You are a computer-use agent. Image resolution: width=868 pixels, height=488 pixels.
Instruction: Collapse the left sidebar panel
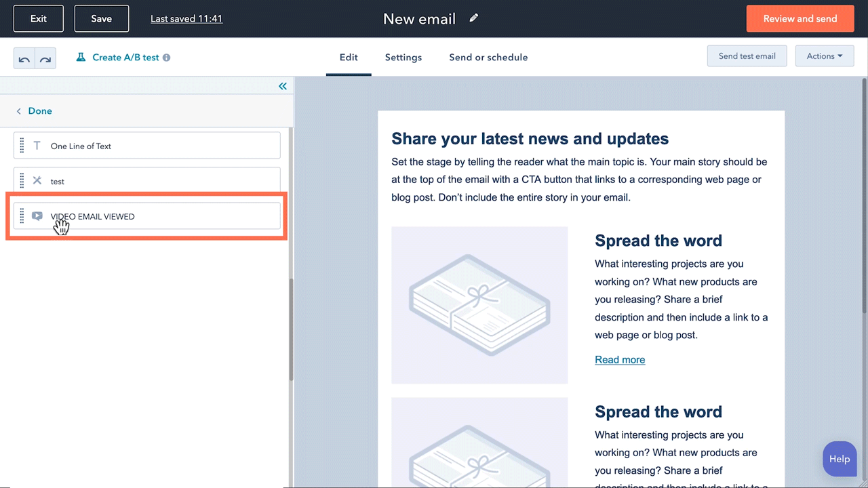283,86
